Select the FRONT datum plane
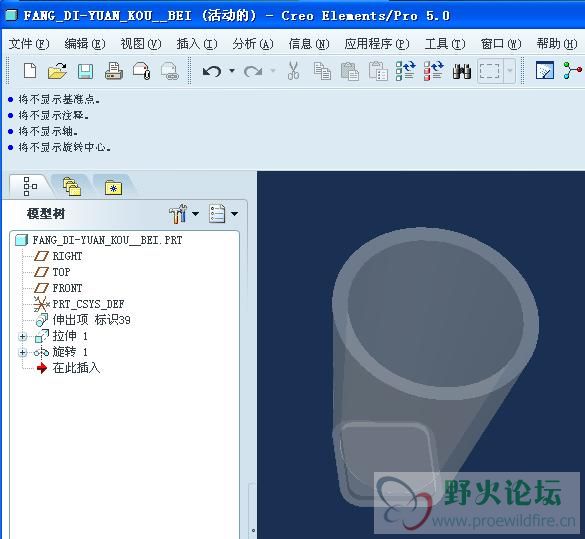The height and width of the screenshot is (539, 585). (67, 288)
